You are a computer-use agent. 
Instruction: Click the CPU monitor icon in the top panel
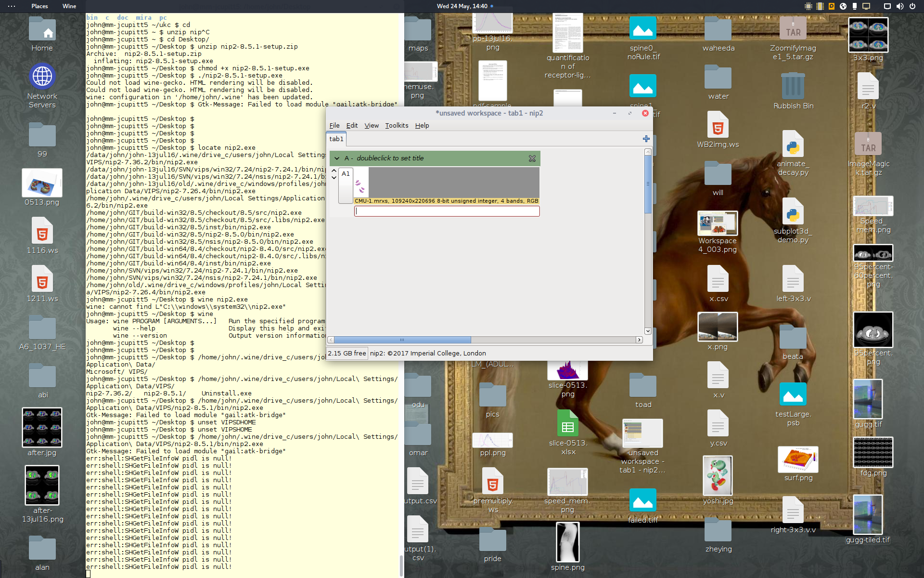pyautogui.click(x=808, y=6)
